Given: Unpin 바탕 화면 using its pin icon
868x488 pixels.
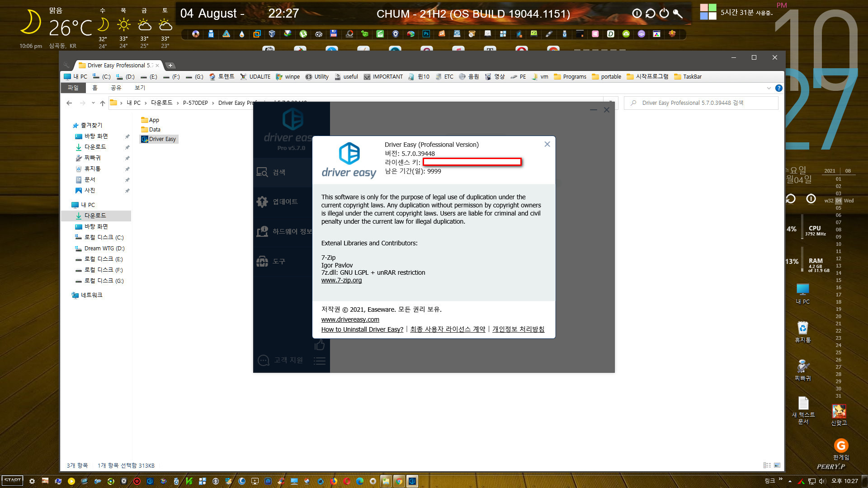Looking at the screenshot, I should click(127, 136).
